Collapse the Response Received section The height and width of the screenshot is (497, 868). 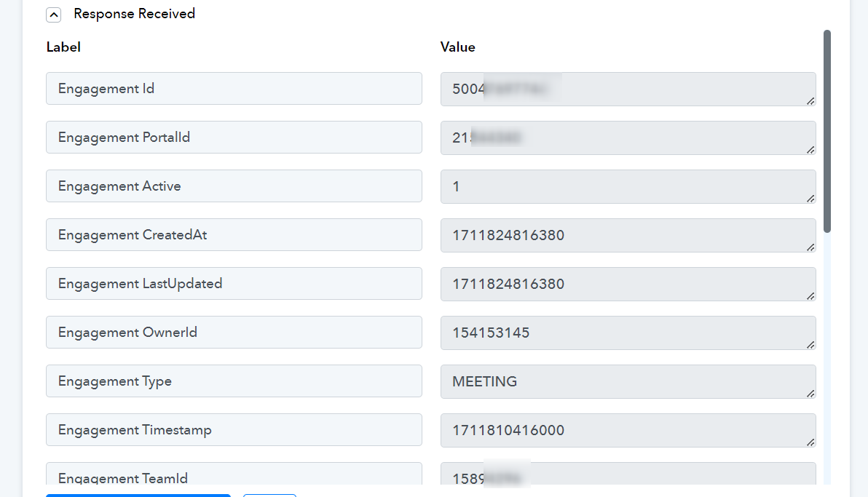pos(54,15)
